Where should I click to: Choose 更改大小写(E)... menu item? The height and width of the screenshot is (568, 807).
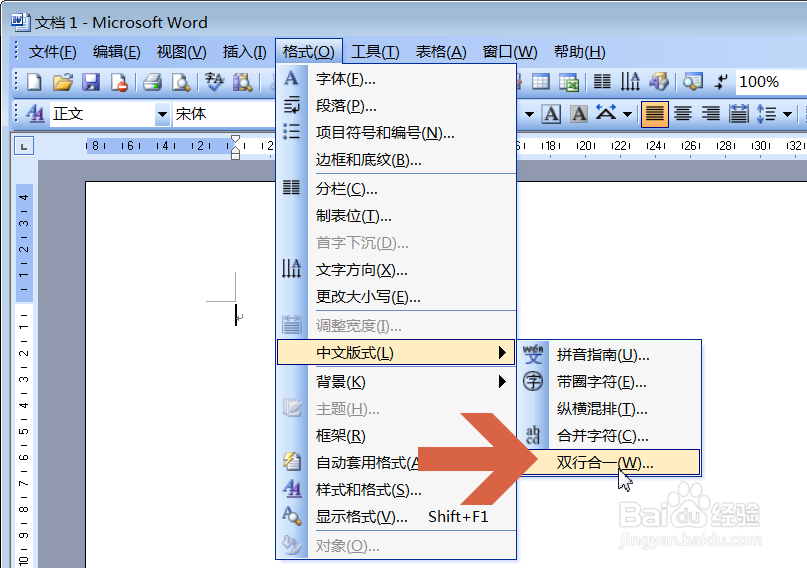396,297
